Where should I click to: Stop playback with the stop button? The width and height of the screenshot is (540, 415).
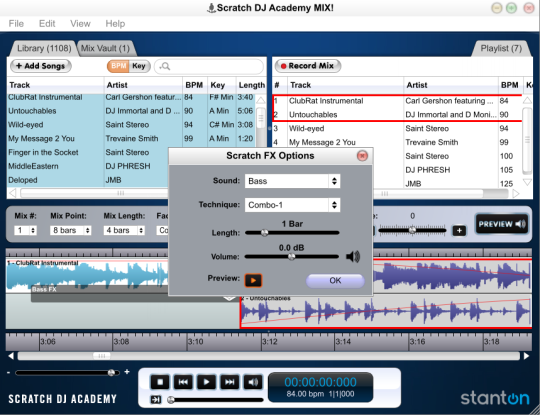click(x=160, y=382)
